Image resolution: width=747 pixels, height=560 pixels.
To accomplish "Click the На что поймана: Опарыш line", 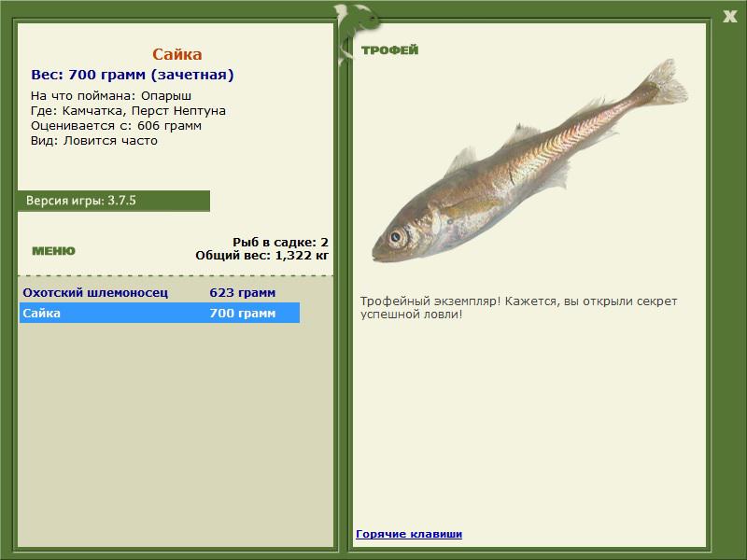I will coord(111,96).
